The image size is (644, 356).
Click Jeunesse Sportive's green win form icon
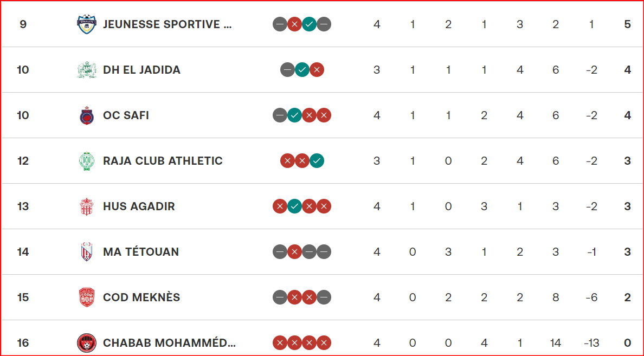pos(309,24)
